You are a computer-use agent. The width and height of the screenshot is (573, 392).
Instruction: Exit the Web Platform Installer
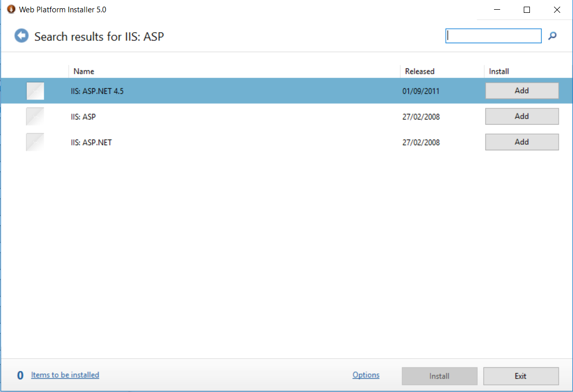[x=521, y=376]
